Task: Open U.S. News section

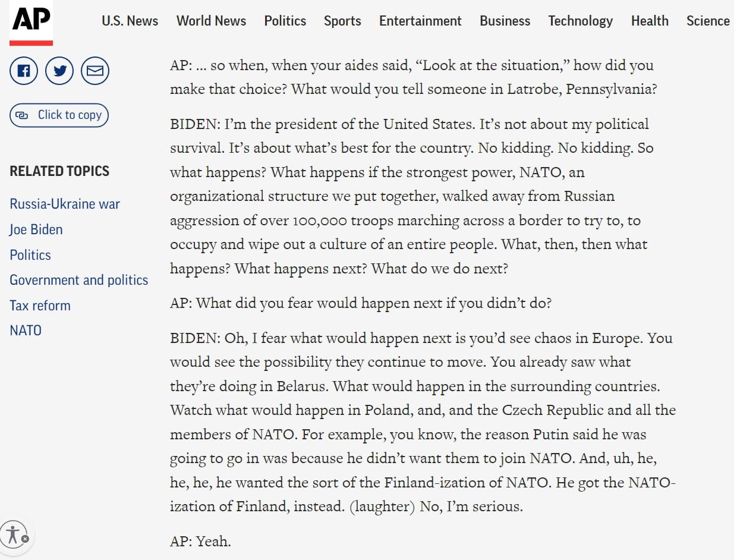Action: tap(130, 21)
